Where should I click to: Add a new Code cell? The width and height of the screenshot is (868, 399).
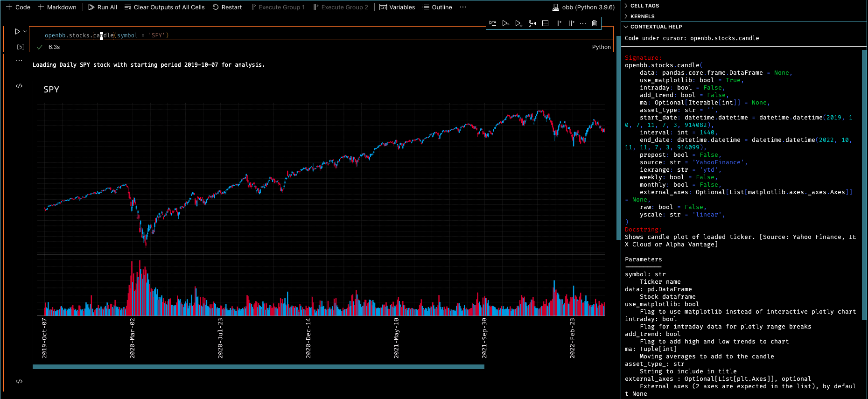click(x=18, y=7)
